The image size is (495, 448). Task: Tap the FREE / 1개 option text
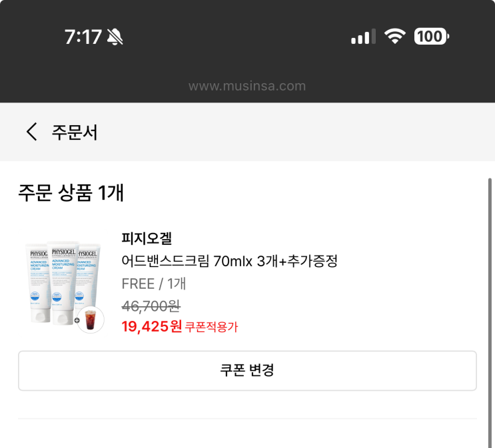(153, 284)
